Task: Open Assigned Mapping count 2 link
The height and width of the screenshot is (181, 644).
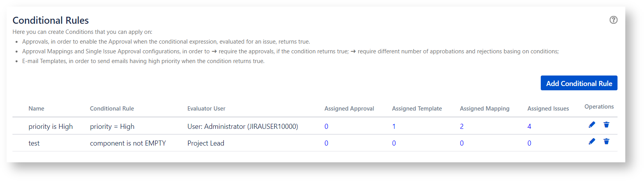Action: (462, 127)
